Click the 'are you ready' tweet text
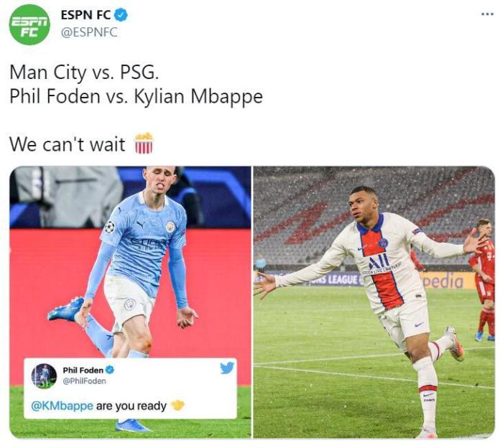503x448 pixels. coord(131,406)
